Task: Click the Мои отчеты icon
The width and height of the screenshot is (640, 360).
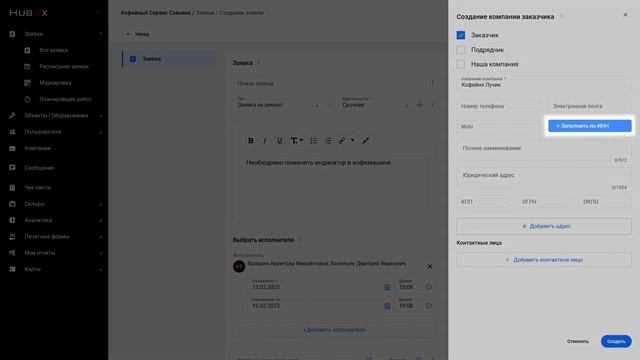Action: tap(12, 253)
